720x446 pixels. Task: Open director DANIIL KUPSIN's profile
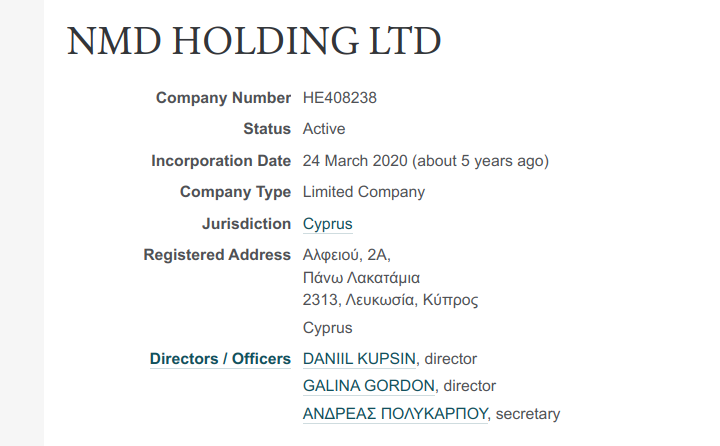tap(359, 359)
